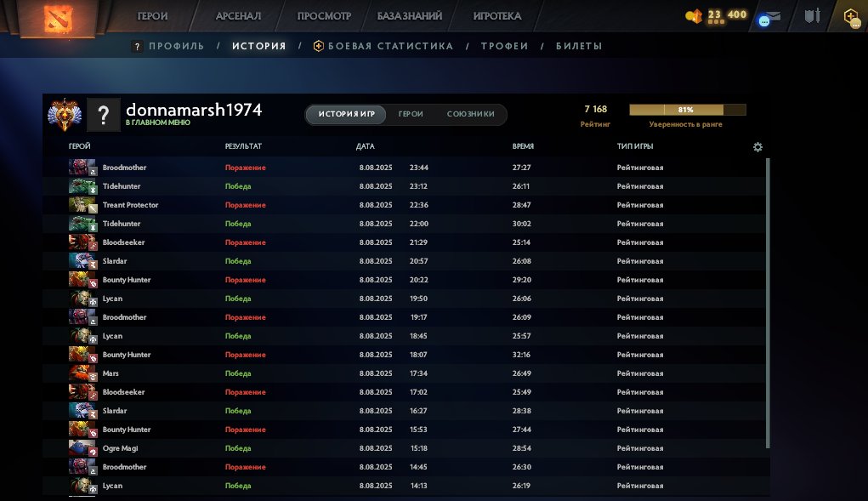Click Победа in the 23:12 Tidehunter row

pyautogui.click(x=238, y=186)
